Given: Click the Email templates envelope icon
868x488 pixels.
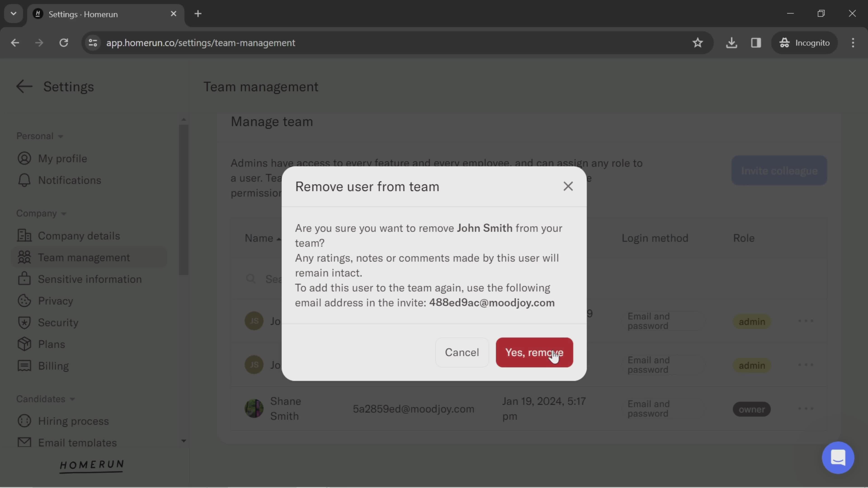Looking at the screenshot, I should [x=24, y=442].
